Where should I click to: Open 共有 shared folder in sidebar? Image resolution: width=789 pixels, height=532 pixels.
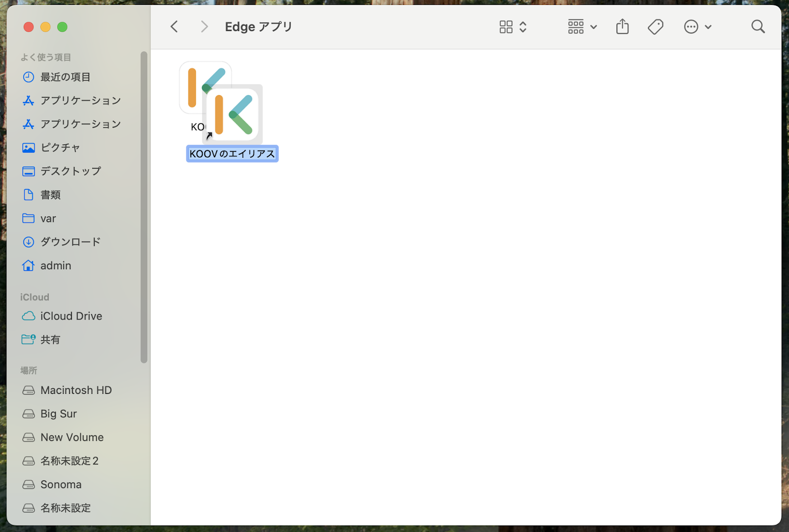click(x=41, y=340)
